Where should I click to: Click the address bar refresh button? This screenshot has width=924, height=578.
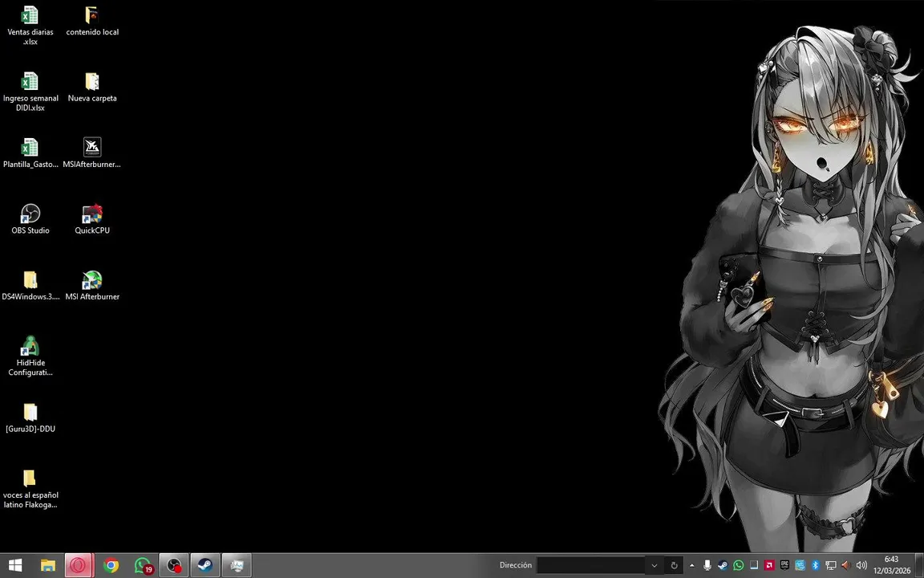[x=674, y=565]
